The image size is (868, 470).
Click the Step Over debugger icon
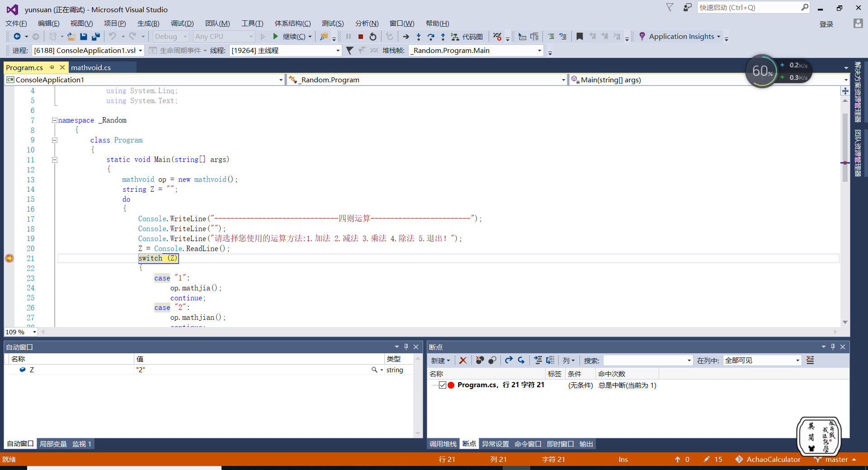click(x=431, y=37)
